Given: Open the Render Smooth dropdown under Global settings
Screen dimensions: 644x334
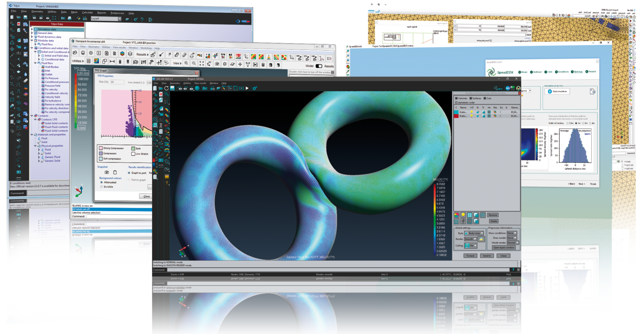Looking at the screenshot, I should point(470,239).
